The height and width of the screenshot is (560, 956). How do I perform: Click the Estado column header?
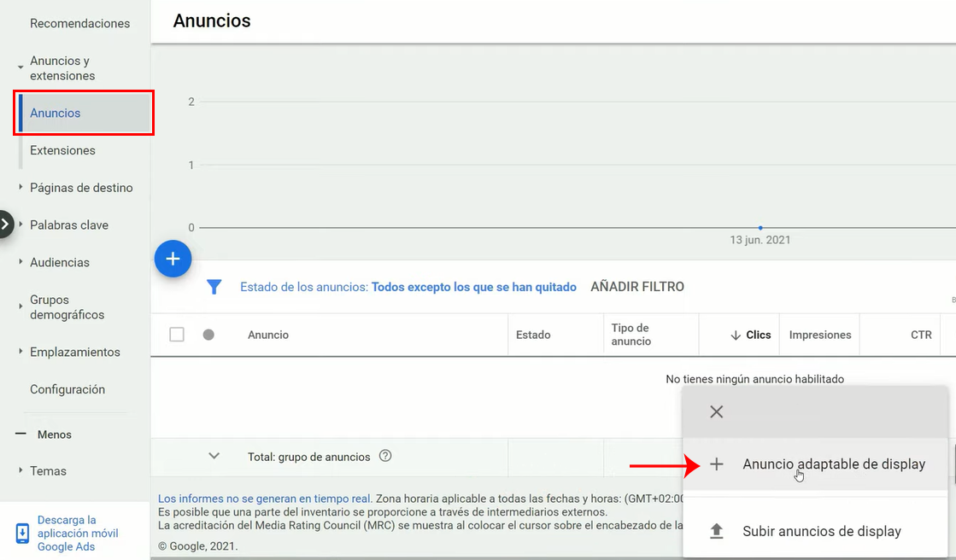coord(533,335)
